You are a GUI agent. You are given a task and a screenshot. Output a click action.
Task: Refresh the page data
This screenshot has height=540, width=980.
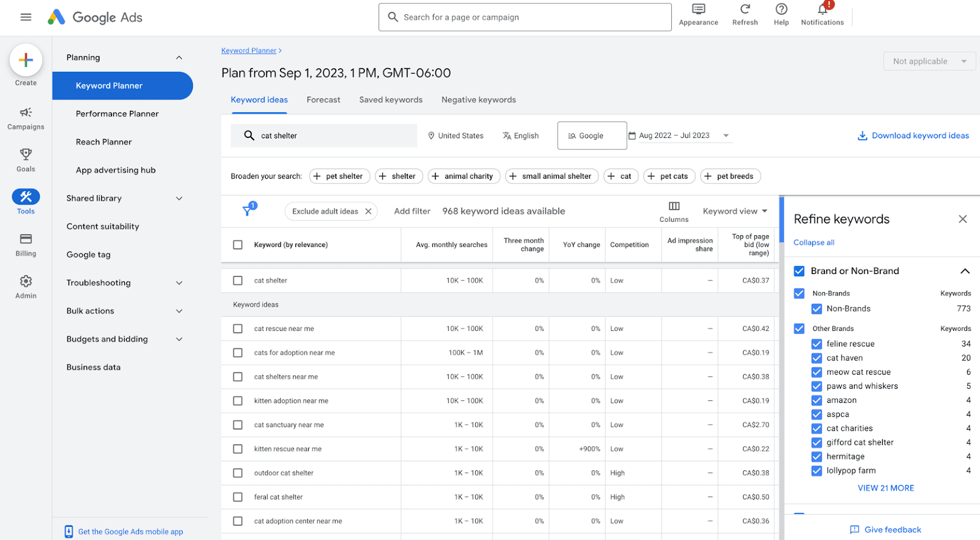pos(745,15)
